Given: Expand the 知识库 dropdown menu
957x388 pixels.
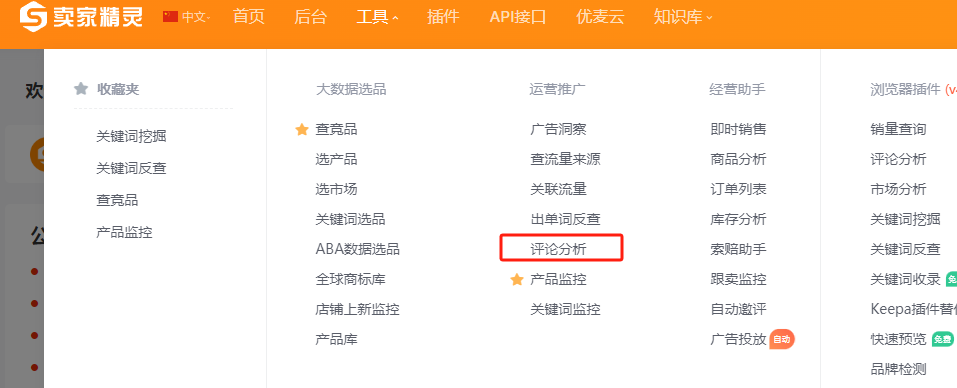Looking at the screenshot, I should (683, 16).
